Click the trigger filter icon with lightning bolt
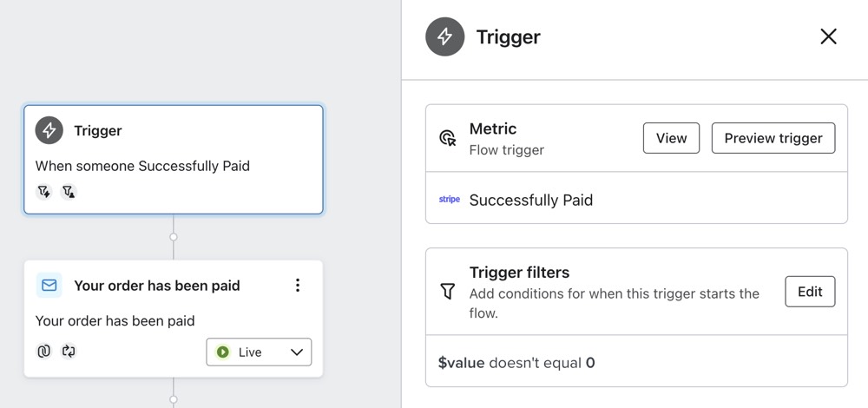This screenshot has height=408, width=868. pyautogui.click(x=44, y=192)
